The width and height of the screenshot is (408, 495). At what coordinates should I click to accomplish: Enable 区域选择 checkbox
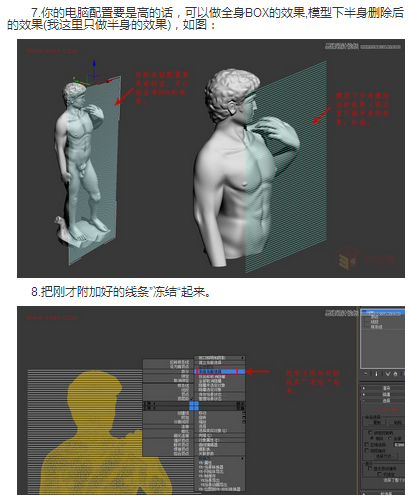click(367, 444)
